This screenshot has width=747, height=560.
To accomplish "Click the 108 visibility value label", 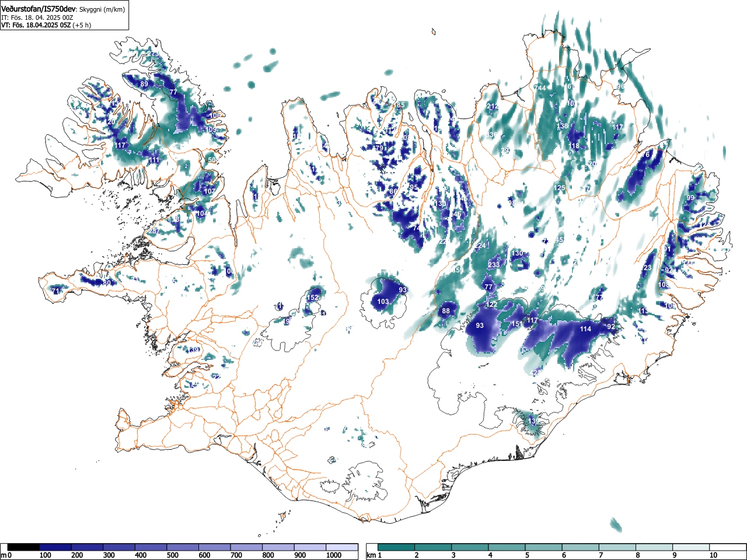I will coord(664,285).
